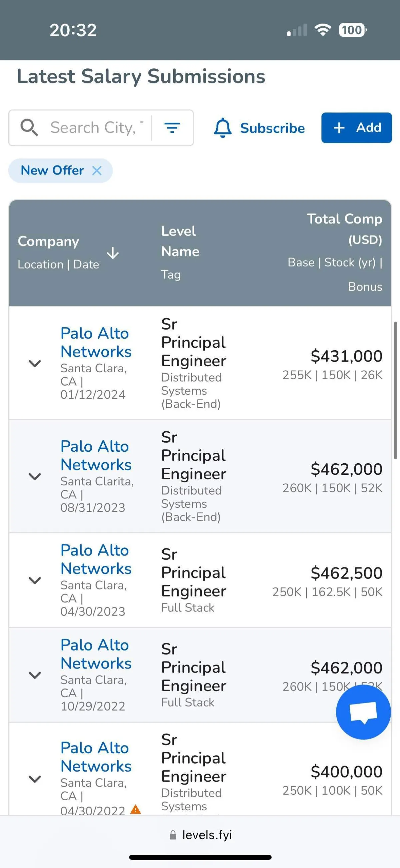400x868 pixels.
Task: Click the Subscribe text link
Action: click(x=272, y=128)
